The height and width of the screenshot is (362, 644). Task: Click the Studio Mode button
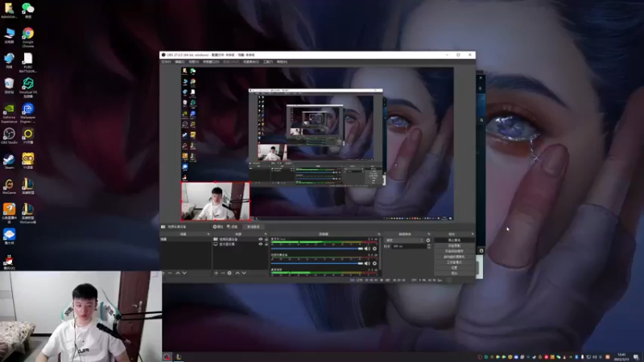click(454, 262)
